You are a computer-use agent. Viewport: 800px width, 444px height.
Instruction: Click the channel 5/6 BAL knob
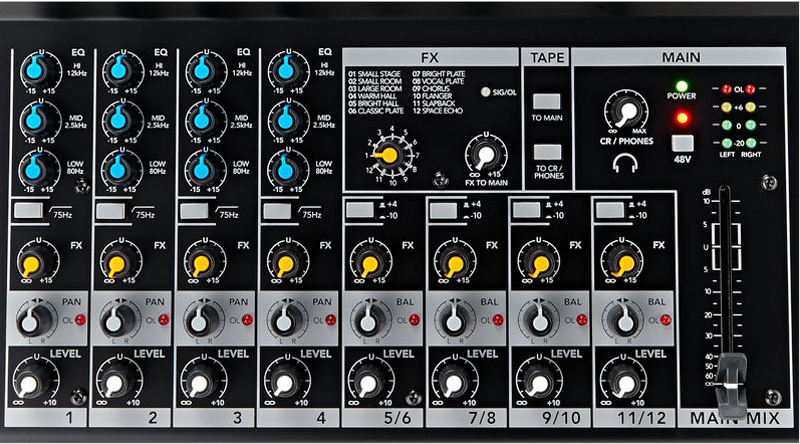pyautogui.click(x=367, y=320)
